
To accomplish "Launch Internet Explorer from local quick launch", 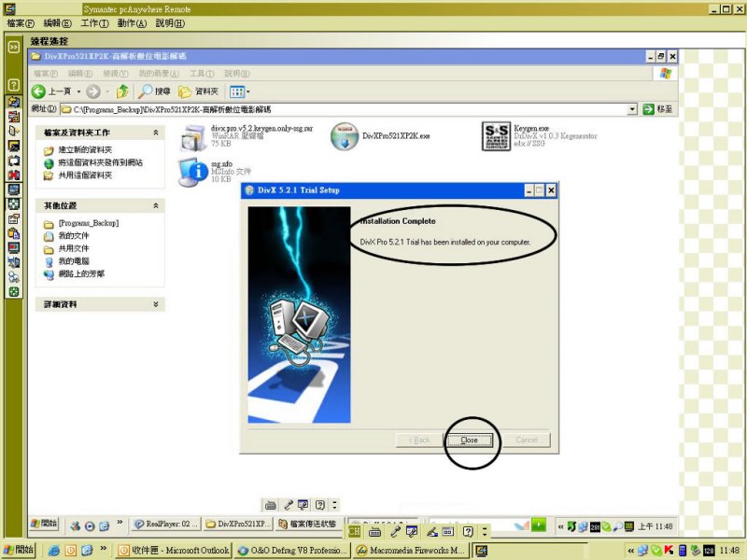I will [54, 551].
